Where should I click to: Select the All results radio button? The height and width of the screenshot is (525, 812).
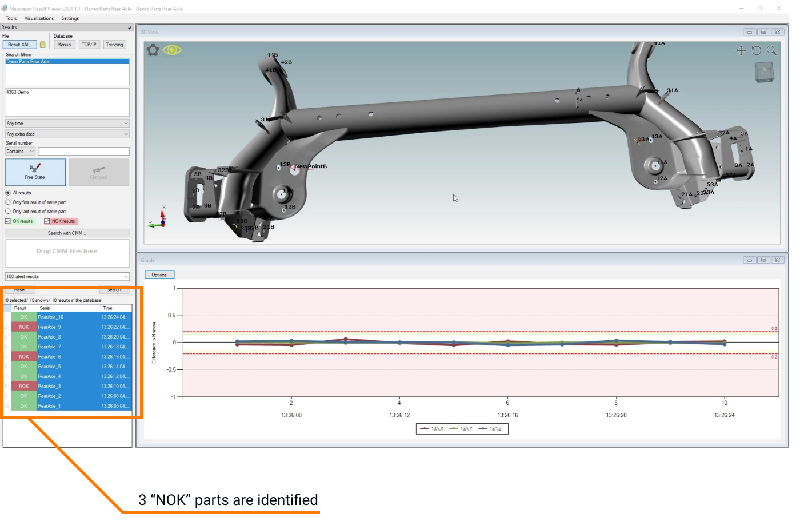[8, 193]
